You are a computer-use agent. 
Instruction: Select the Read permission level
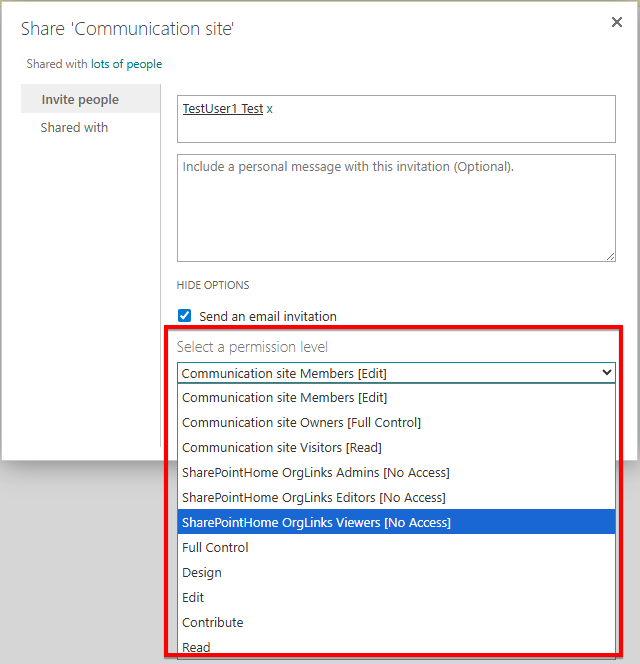coord(196,647)
